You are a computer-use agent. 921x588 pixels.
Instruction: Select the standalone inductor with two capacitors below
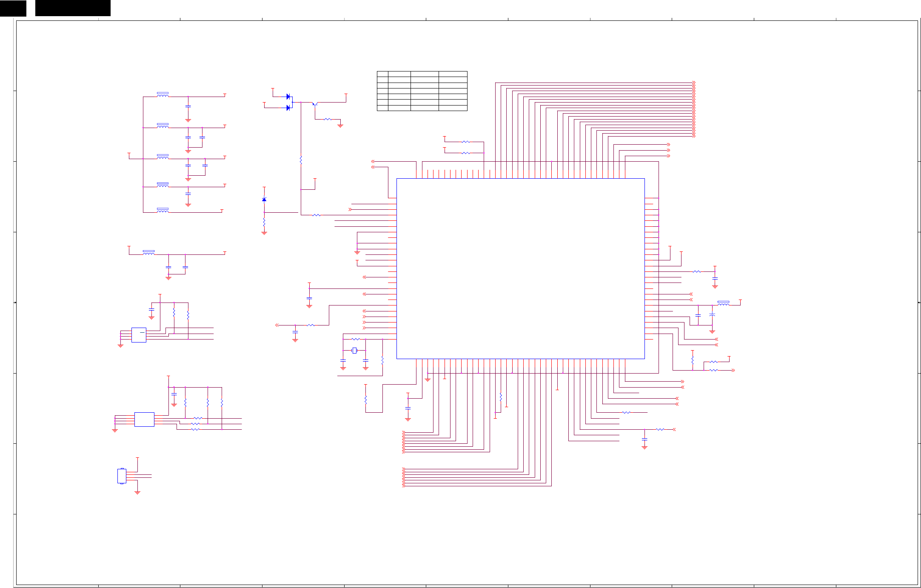[148, 253]
